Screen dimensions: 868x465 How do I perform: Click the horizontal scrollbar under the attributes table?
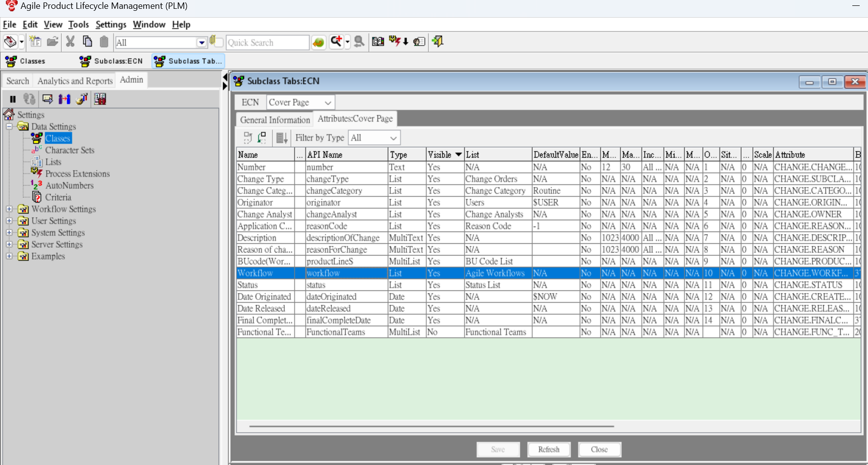click(x=432, y=426)
